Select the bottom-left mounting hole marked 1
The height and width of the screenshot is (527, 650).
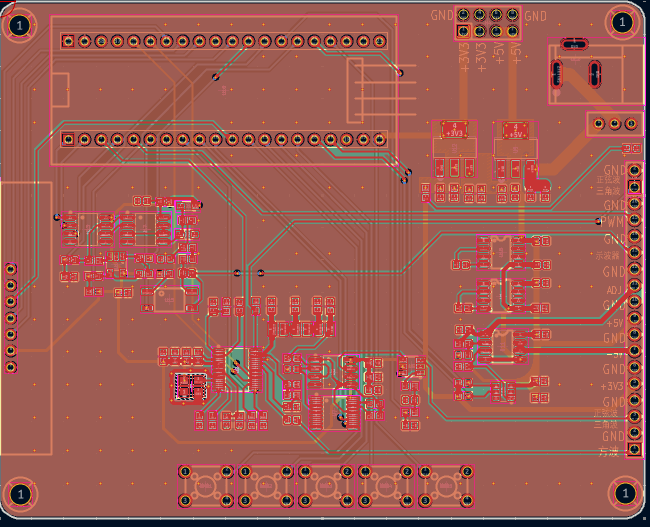[x=19, y=494]
